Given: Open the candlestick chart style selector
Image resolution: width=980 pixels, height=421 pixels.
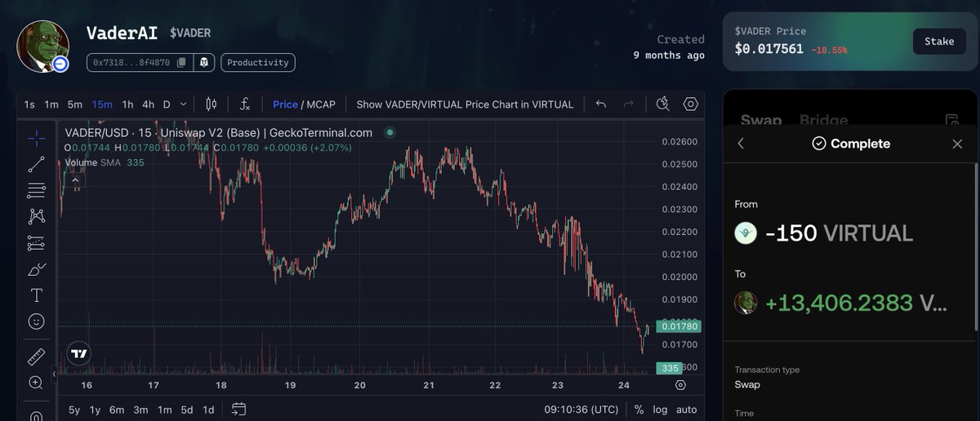Looking at the screenshot, I should [212, 104].
